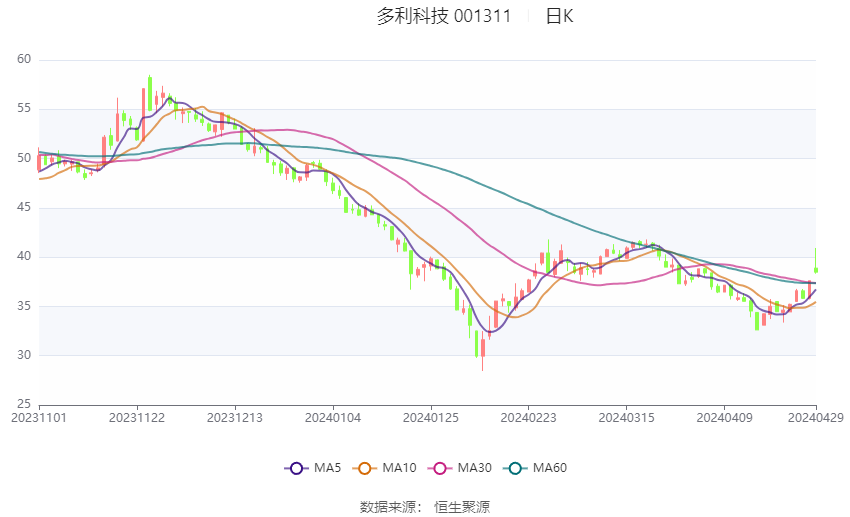Hide the MA10 series via its legend label
The height and width of the screenshot is (517, 850).
(x=401, y=468)
